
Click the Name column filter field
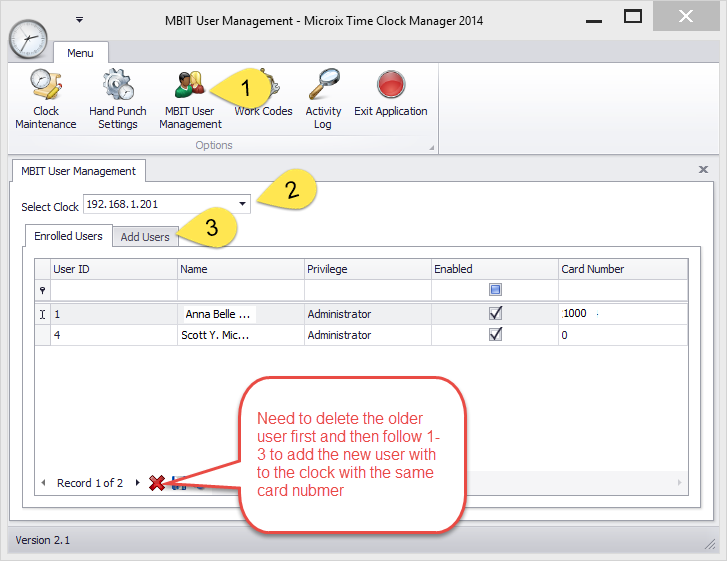tap(240, 290)
